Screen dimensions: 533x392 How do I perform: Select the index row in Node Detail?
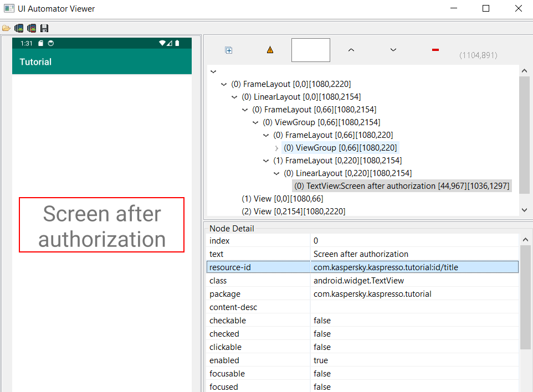click(362, 241)
